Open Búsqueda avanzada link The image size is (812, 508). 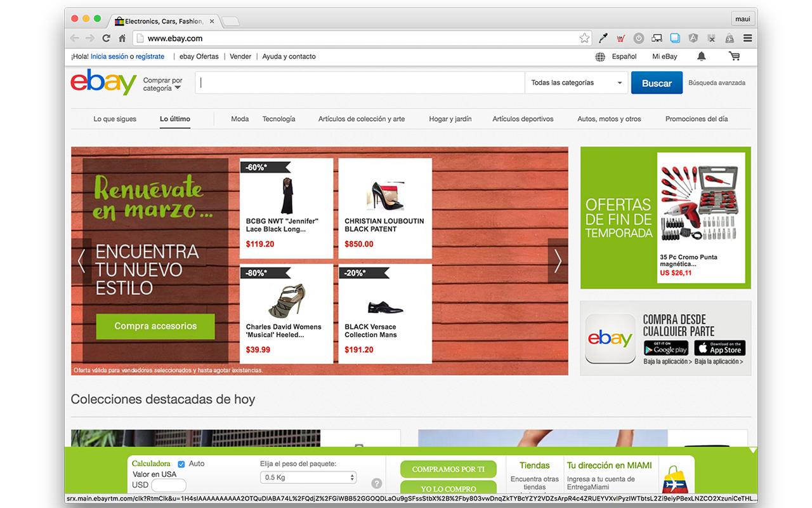coord(717,83)
